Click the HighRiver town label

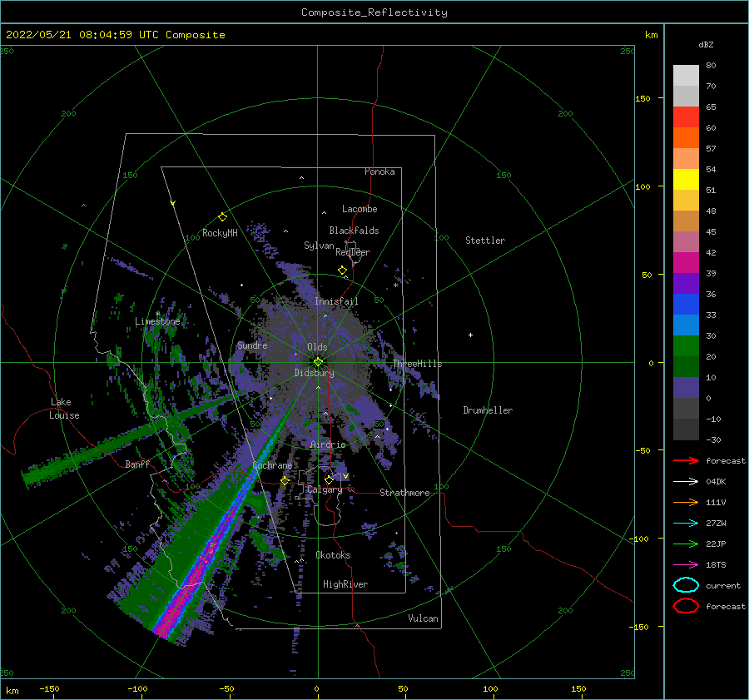pos(345,584)
